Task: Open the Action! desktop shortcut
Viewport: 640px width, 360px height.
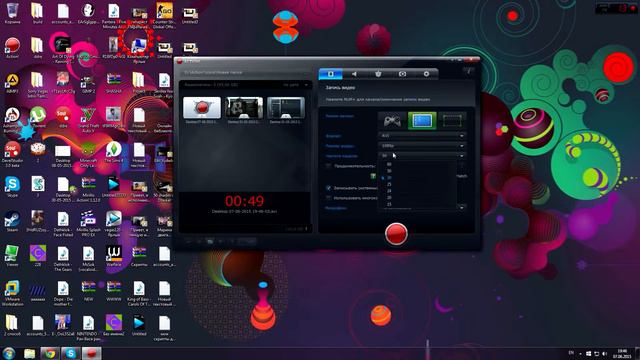Action: pos(12,48)
